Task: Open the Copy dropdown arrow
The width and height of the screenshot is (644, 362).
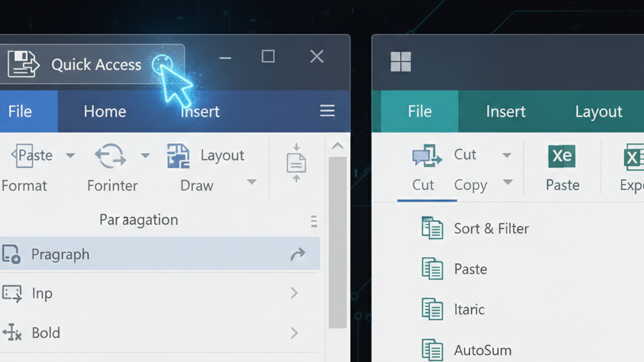Action: pos(508,183)
